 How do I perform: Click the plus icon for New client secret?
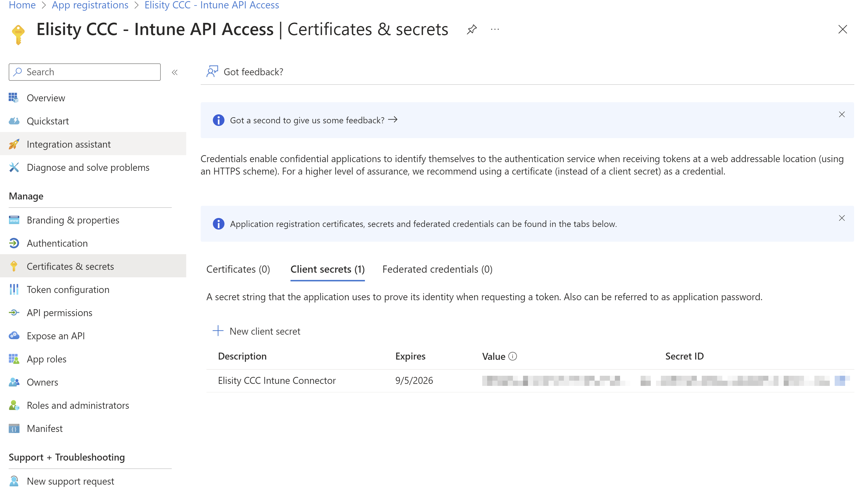point(218,331)
